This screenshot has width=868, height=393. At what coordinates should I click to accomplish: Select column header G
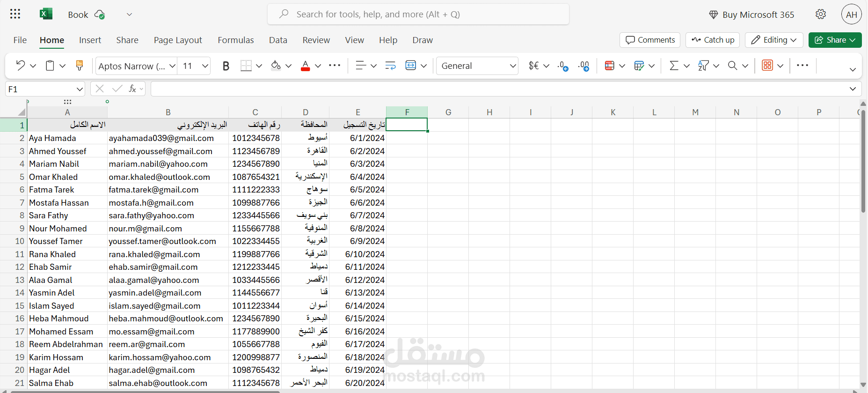coord(448,112)
